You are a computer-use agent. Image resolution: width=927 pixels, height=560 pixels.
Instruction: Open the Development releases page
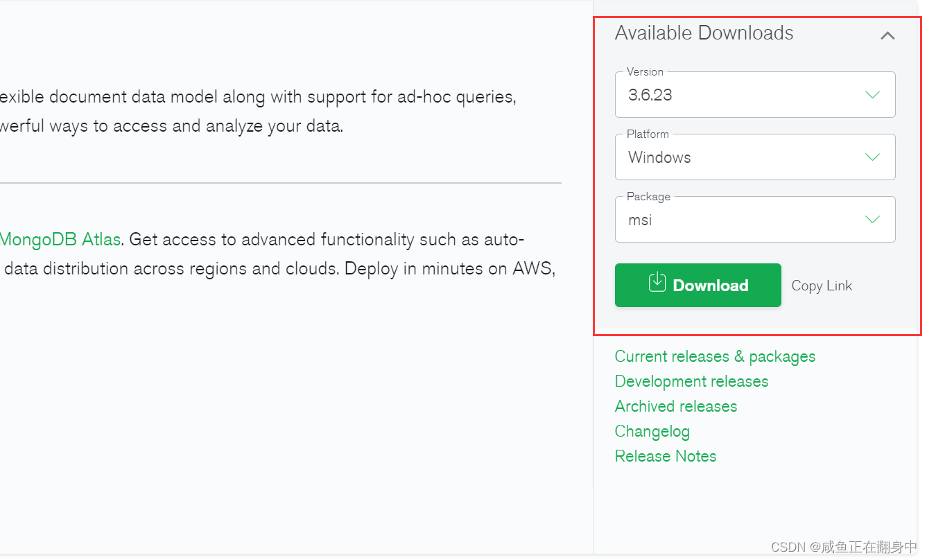tap(691, 381)
